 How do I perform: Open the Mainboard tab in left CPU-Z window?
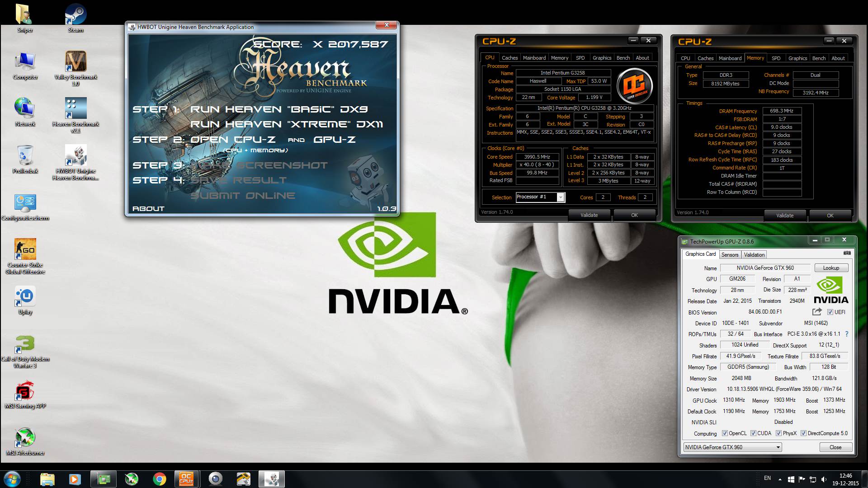(534, 58)
